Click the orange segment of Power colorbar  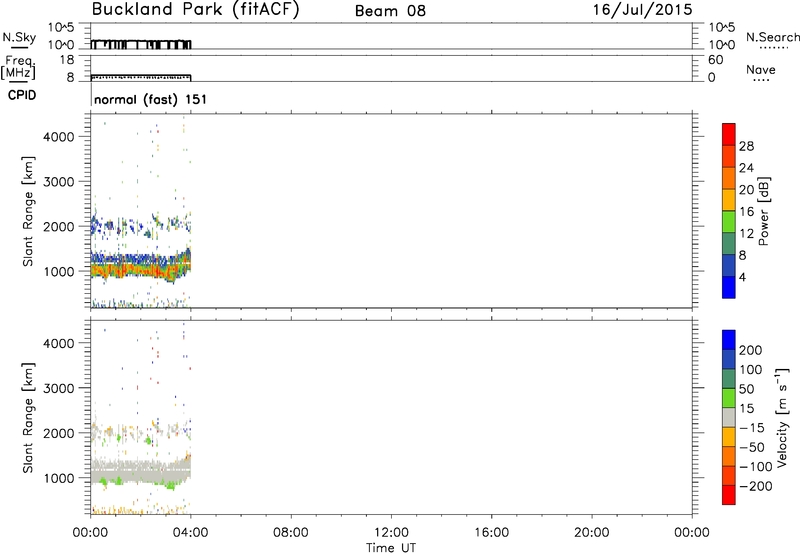click(729, 178)
